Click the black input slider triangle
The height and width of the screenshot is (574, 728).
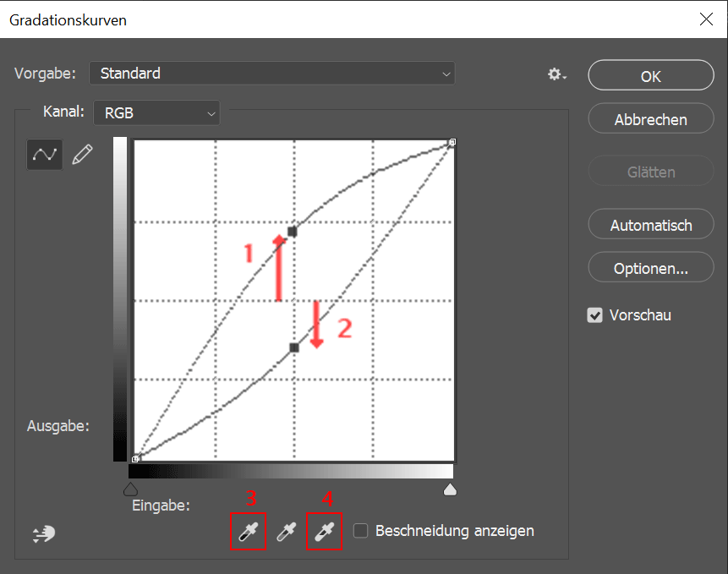tap(130, 489)
